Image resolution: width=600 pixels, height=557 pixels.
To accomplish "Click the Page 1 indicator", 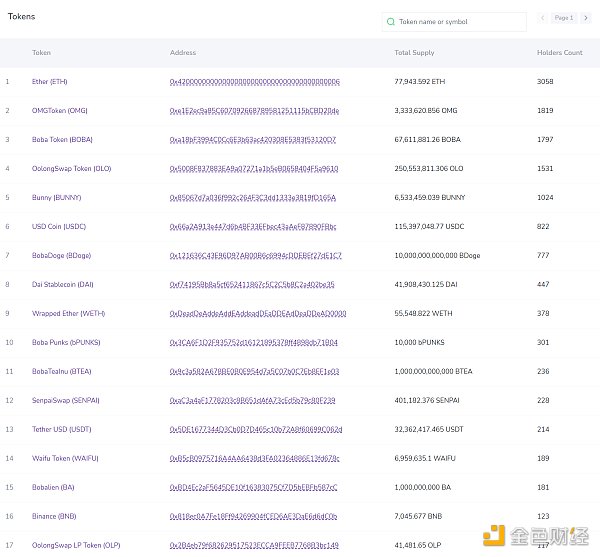I will click(564, 18).
